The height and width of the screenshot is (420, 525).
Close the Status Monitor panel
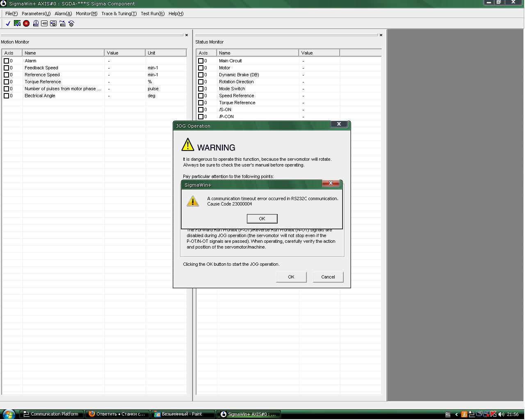point(381,35)
